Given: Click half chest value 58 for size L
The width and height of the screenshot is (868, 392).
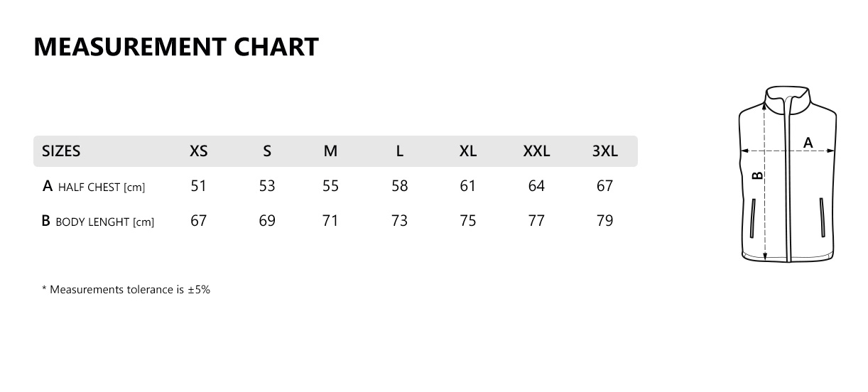Looking at the screenshot, I should tap(400, 186).
